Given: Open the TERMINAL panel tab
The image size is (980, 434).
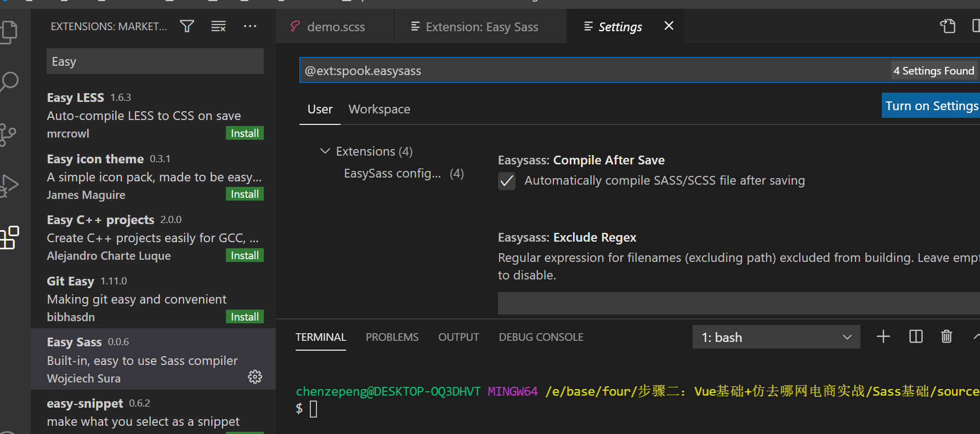Looking at the screenshot, I should point(321,337).
